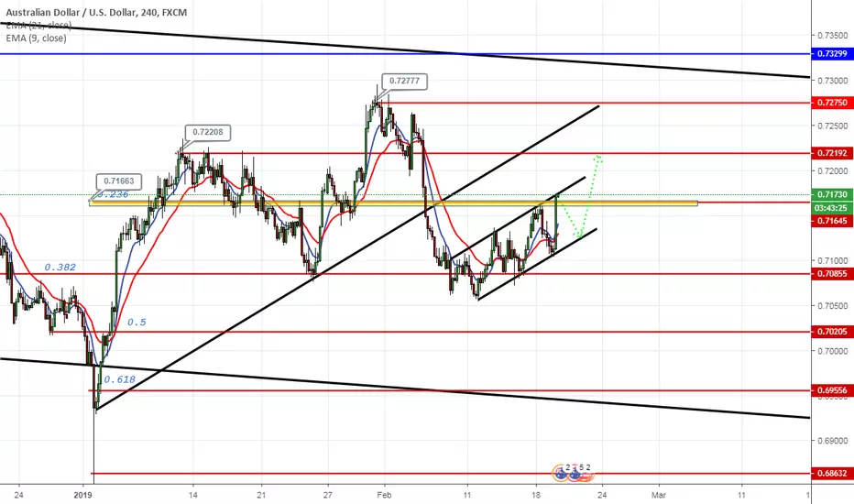This screenshot has width=854, height=504.
Task: Click the 0.72500 price axis tick
Action: (x=833, y=126)
